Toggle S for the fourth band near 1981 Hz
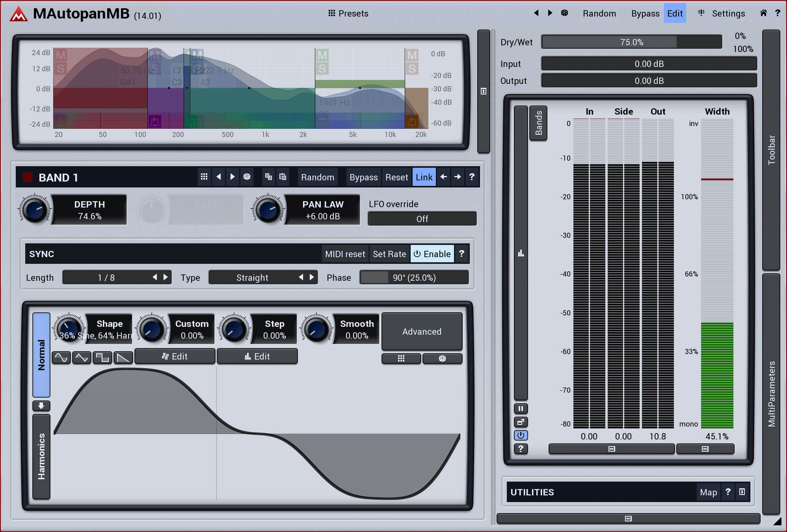The image size is (787, 532). click(322, 69)
